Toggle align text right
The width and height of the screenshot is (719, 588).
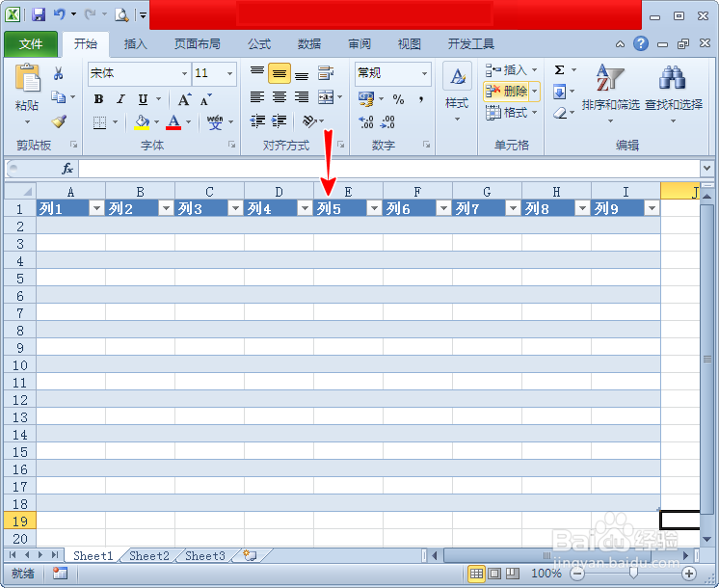tap(302, 97)
